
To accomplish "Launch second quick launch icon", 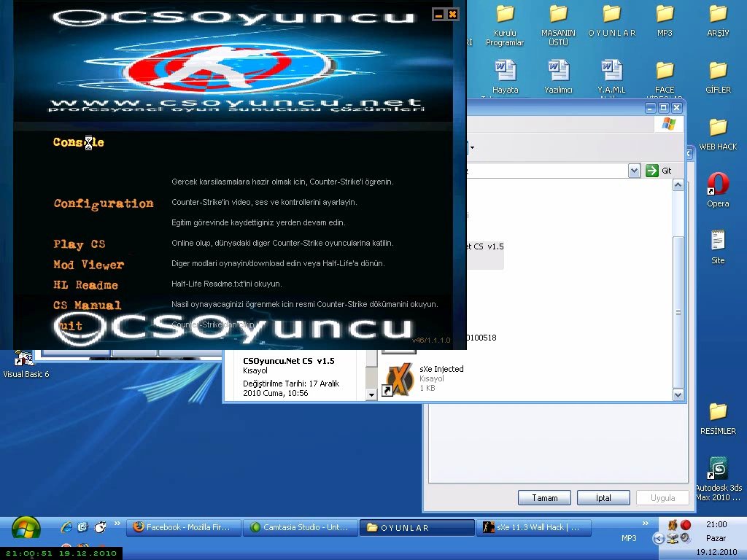I will [x=83, y=526].
